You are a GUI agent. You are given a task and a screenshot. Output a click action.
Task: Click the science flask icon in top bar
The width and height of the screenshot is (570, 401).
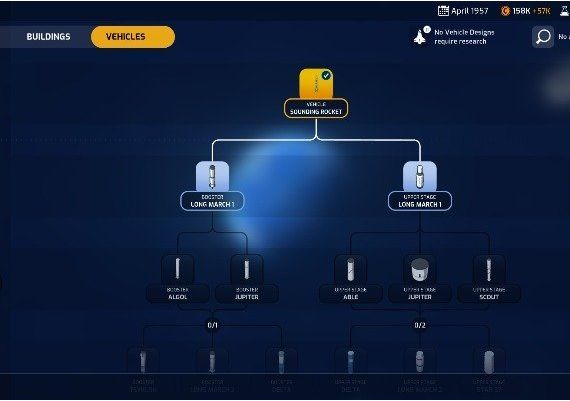coord(564,11)
